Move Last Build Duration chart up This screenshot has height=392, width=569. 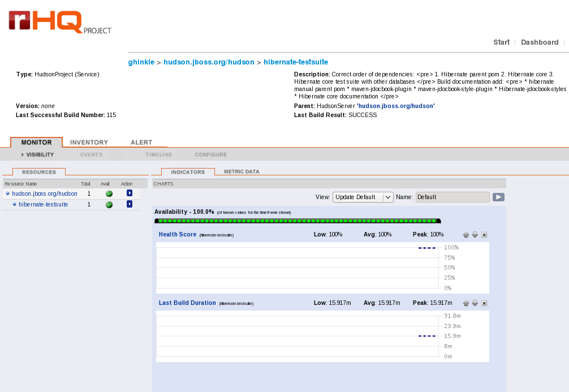466,303
